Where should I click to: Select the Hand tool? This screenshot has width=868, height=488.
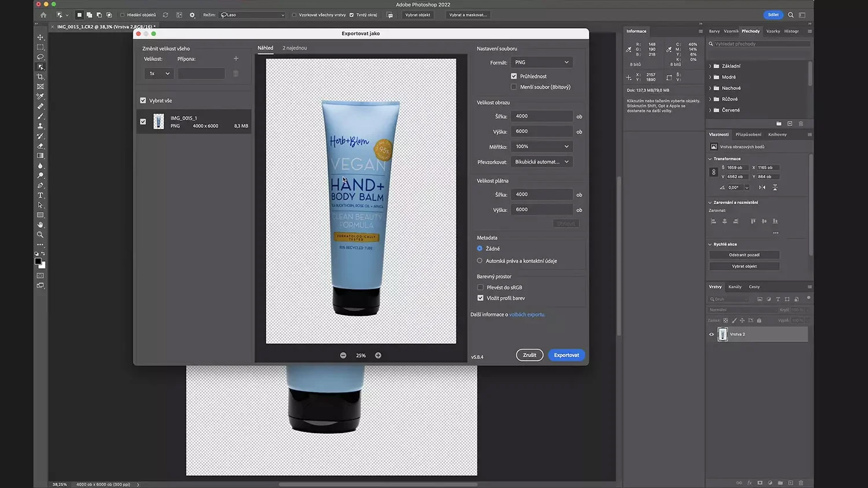coord(41,225)
